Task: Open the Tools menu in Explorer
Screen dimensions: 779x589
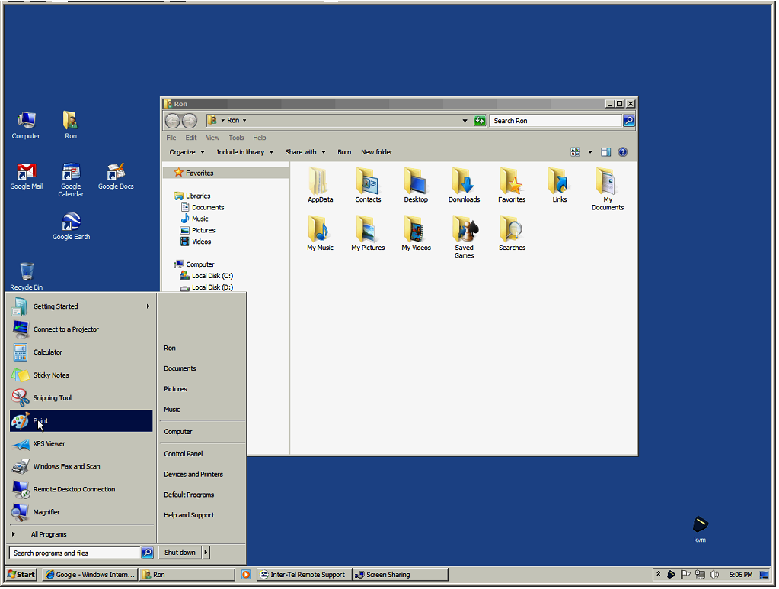Action: [236, 137]
